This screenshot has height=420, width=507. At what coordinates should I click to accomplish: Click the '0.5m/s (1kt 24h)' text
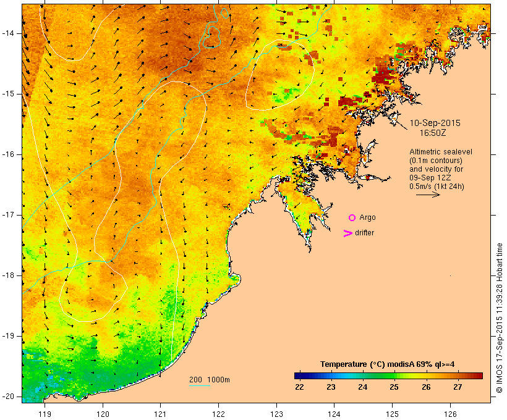click(x=437, y=187)
